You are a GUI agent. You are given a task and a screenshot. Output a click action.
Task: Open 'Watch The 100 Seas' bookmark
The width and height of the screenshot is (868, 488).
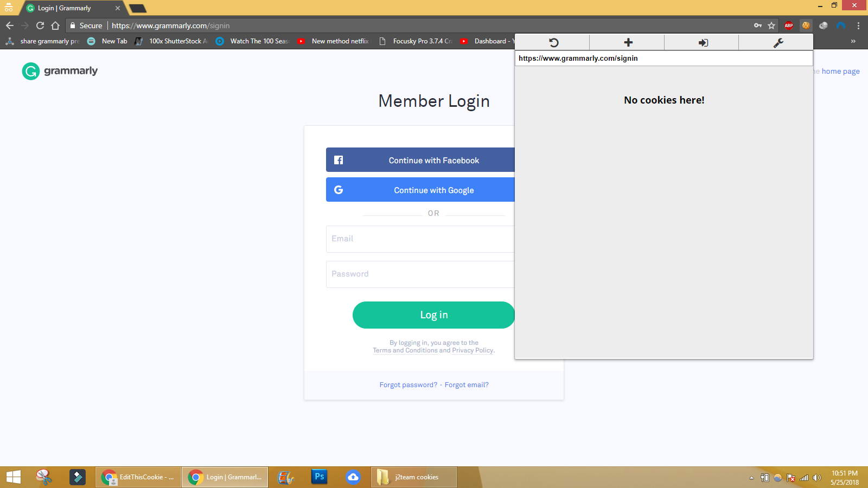[x=252, y=41]
